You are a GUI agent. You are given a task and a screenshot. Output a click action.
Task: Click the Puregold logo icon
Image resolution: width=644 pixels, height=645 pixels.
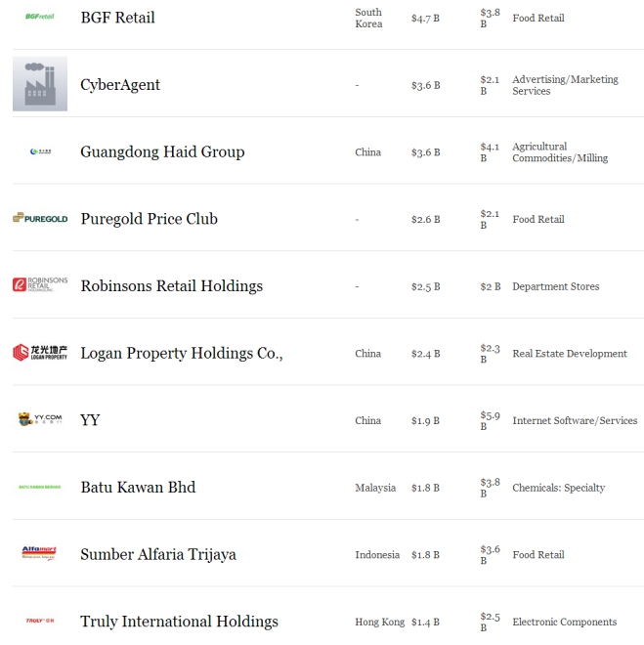pos(40,219)
